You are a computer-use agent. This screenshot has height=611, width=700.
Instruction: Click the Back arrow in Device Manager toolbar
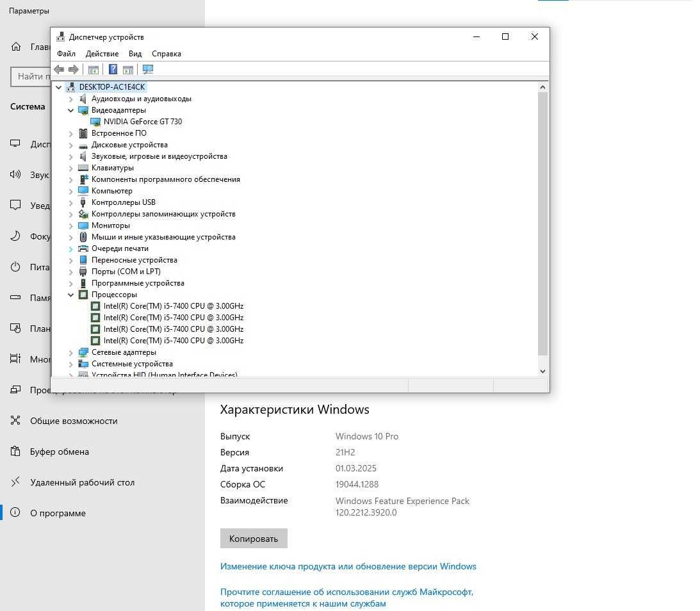pos(59,69)
